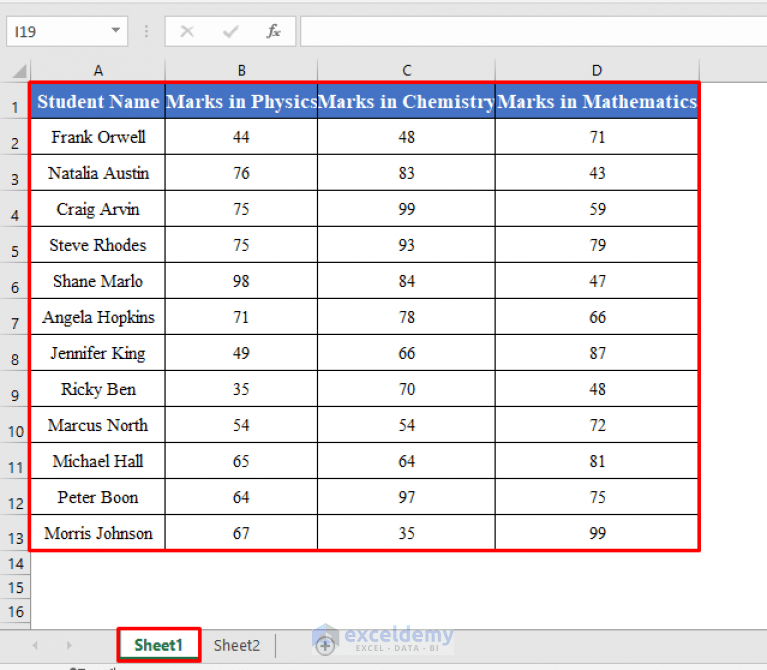Click Marcus North's Mathematics mark 72

[597, 425]
